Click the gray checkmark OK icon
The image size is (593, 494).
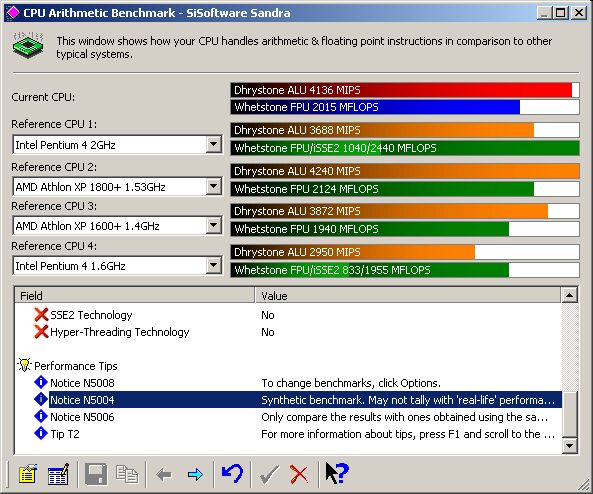269,474
